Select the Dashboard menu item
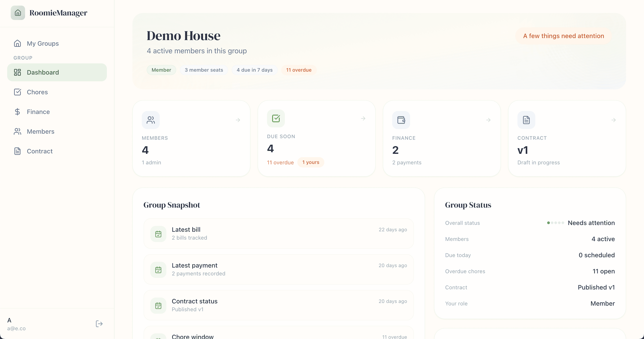This screenshot has width=644, height=339. click(x=57, y=72)
